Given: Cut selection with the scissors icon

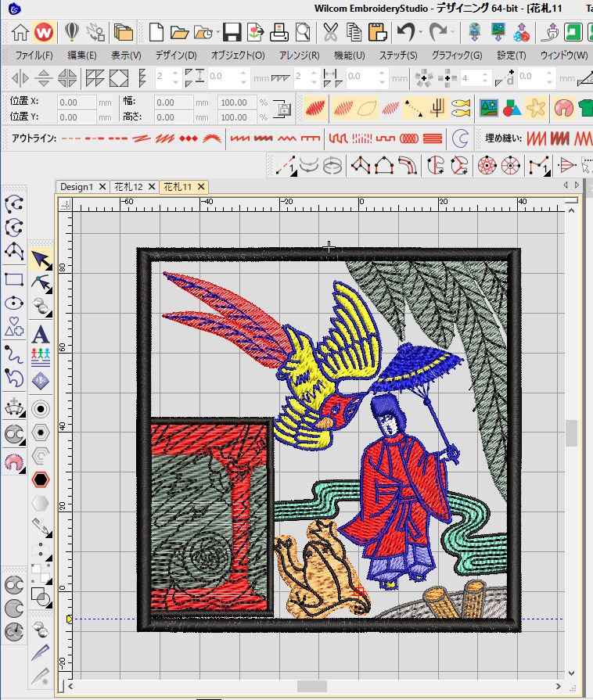Looking at the screenshot, I should 330,33.
